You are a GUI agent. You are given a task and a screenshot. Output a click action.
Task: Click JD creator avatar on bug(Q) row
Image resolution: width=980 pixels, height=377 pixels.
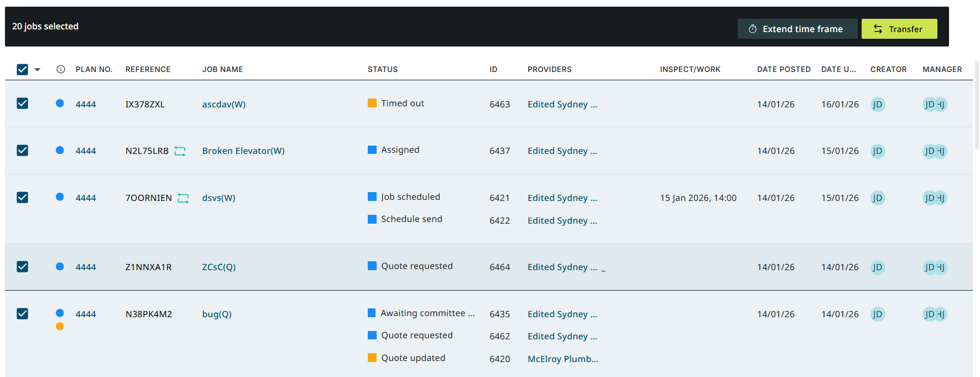click(878, 314)
